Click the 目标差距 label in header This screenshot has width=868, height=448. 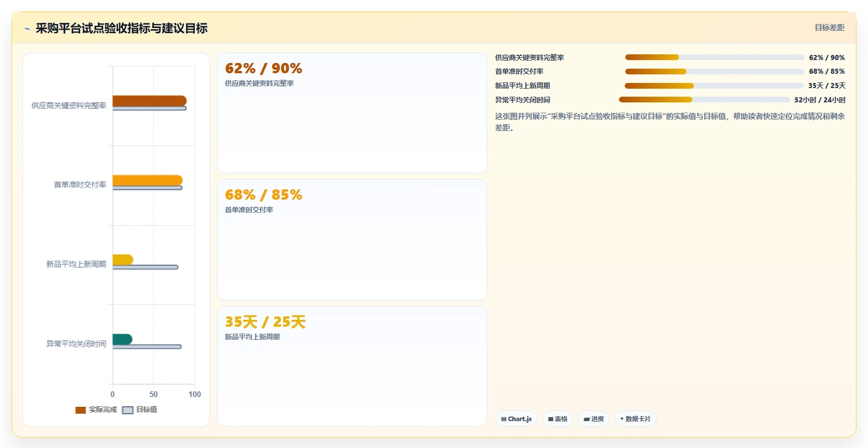tap(829, 27)
